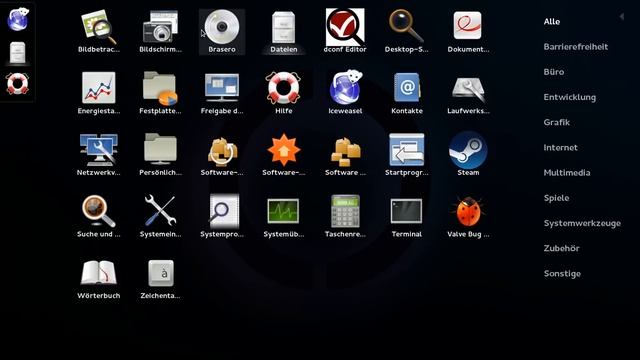The width and height of the screenshot is (640, 360).
Task: Filter apps by Barrierefreiheit category
Action: point(576,47)
